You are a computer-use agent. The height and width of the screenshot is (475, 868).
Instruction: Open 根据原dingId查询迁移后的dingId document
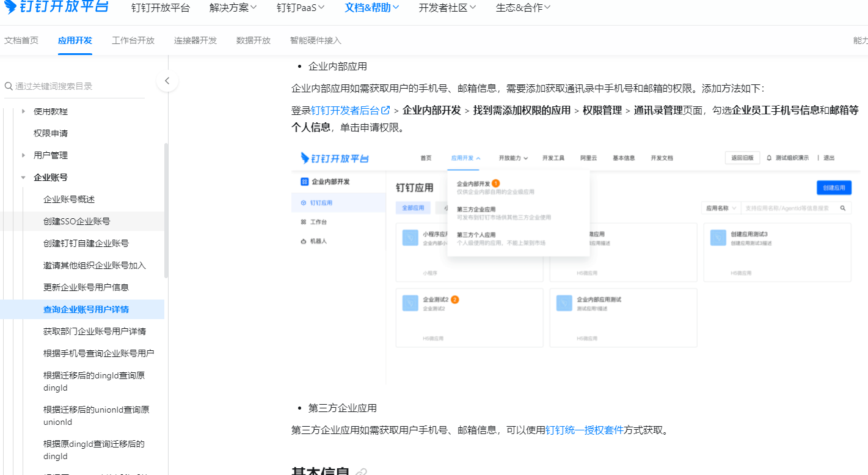94,450
